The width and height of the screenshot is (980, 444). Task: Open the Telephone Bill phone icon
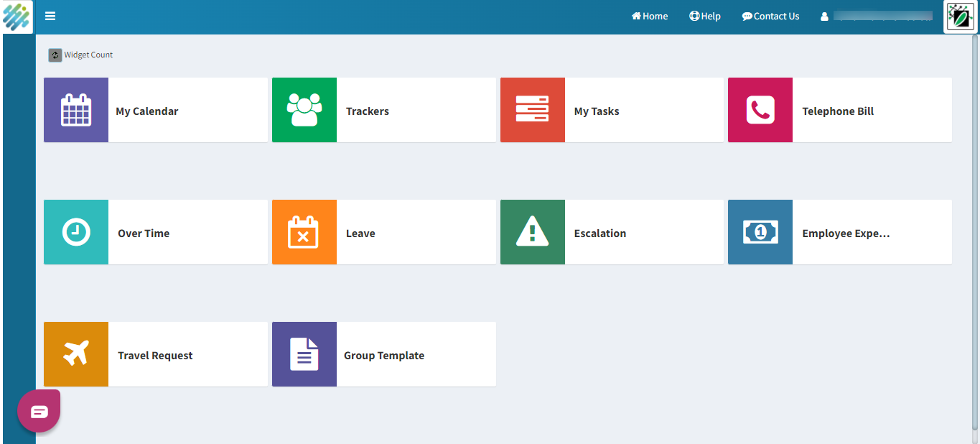[760, 110]
